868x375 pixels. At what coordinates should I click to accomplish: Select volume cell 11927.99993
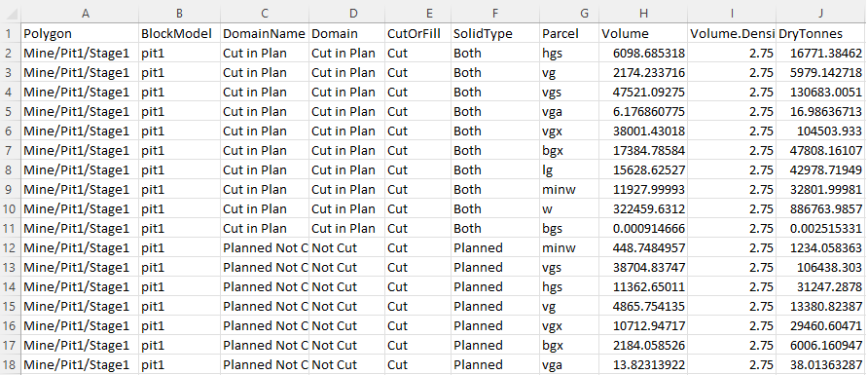point(643,189)
